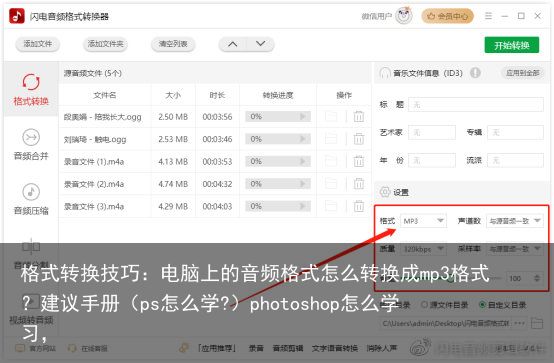Select the 格式转换 sidebar tool
The height and width of the screenshot is (363, 554).
tap(31, 89)
